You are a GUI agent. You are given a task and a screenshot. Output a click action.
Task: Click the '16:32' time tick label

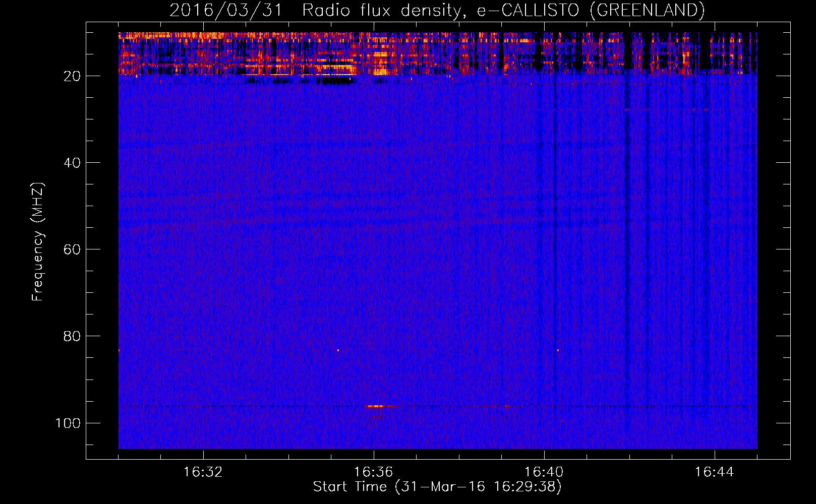pos(203,472)
